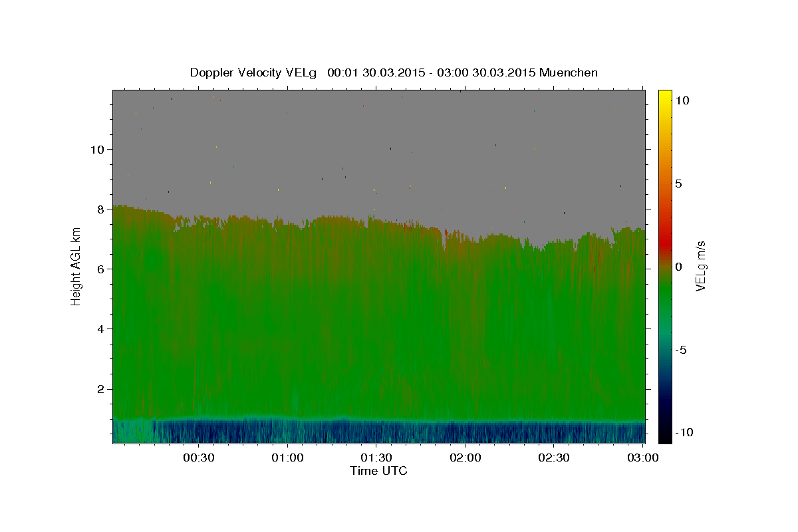Click the 'Time UTC' axis label
The image size is (798, 532).
(x=378, y=471)
